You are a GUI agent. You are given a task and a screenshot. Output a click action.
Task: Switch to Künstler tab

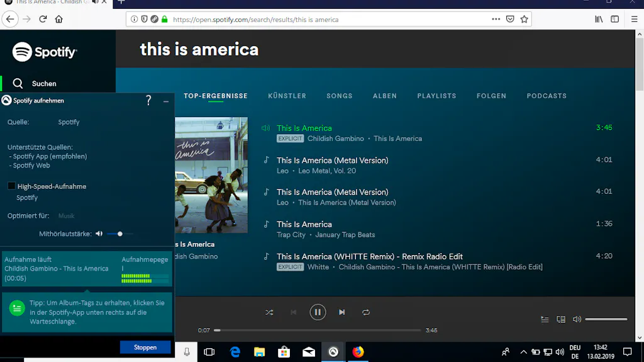(x=287, y=96)
